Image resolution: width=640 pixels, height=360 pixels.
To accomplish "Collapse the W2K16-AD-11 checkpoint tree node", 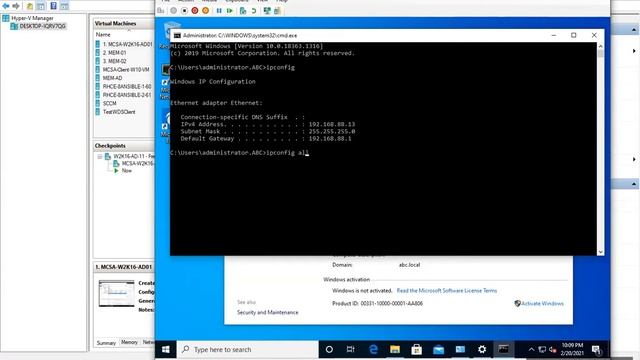I will pos(100,156).
